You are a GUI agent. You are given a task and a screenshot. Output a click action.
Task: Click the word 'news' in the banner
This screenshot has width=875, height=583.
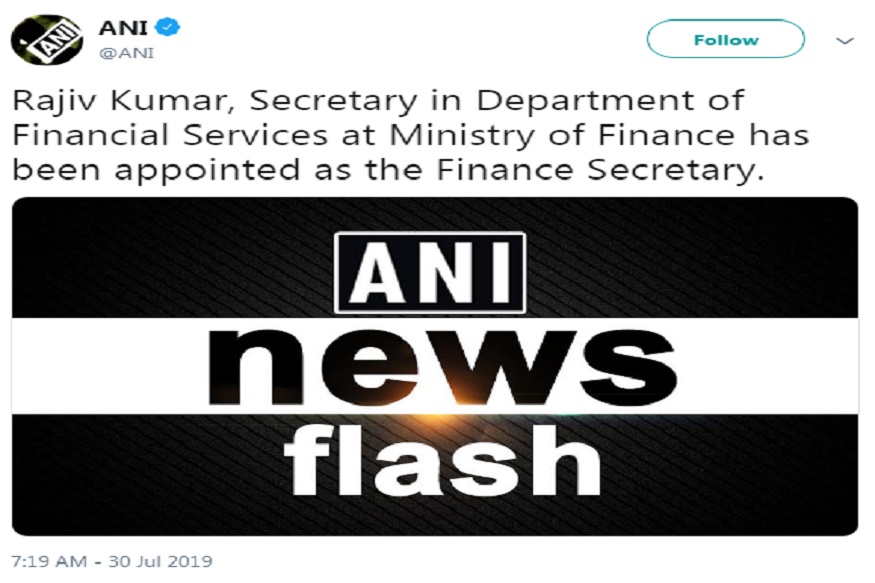tap(442, 367)
